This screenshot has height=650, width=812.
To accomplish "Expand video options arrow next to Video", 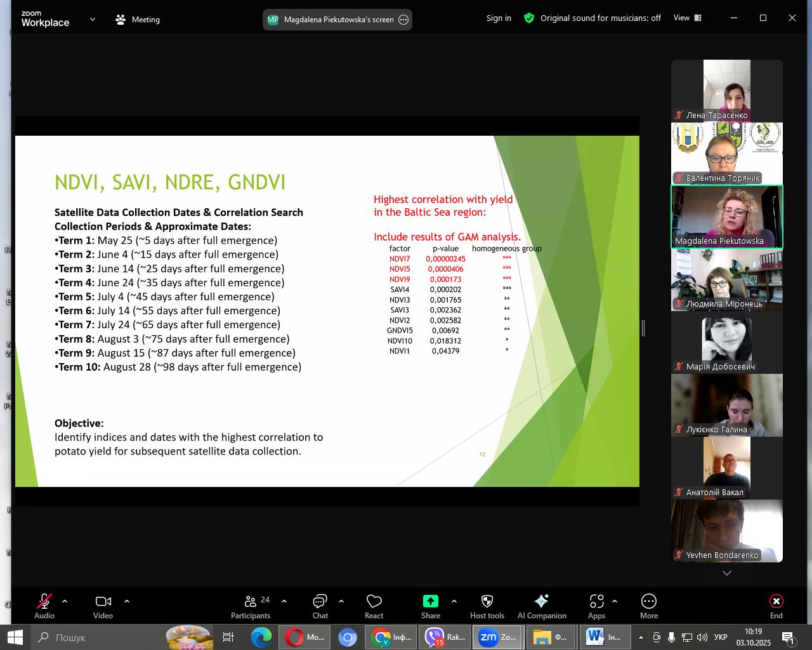I will [x=127, y=601].
